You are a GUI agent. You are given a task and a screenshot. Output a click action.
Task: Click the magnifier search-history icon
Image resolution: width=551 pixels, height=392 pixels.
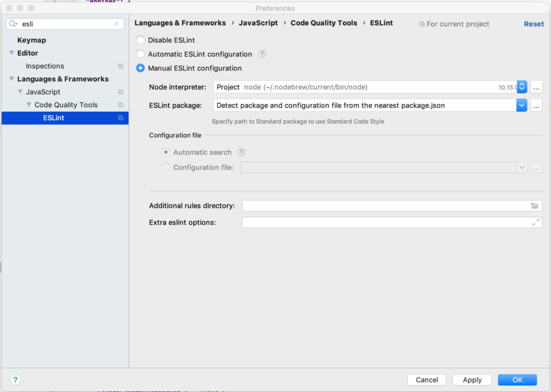[x=13, y=24]
